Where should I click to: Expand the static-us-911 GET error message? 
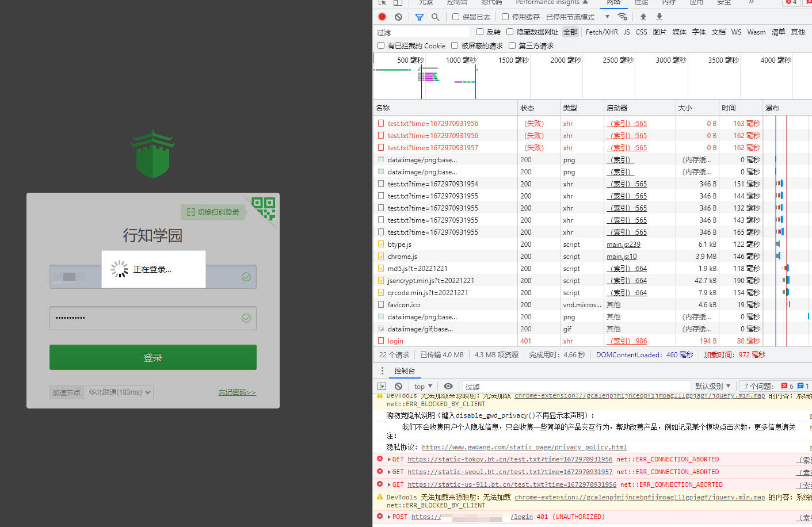[x=389, y=484]
